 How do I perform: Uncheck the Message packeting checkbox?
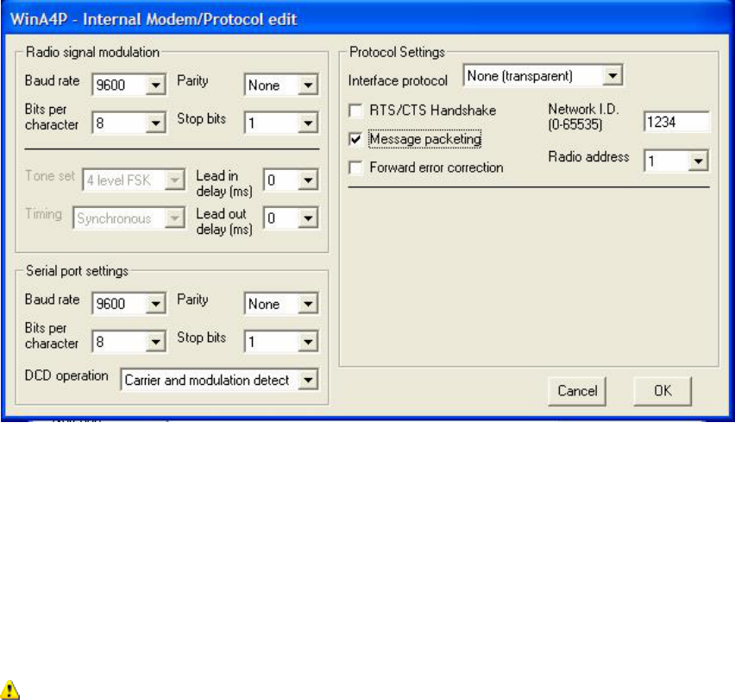point(355,139)
